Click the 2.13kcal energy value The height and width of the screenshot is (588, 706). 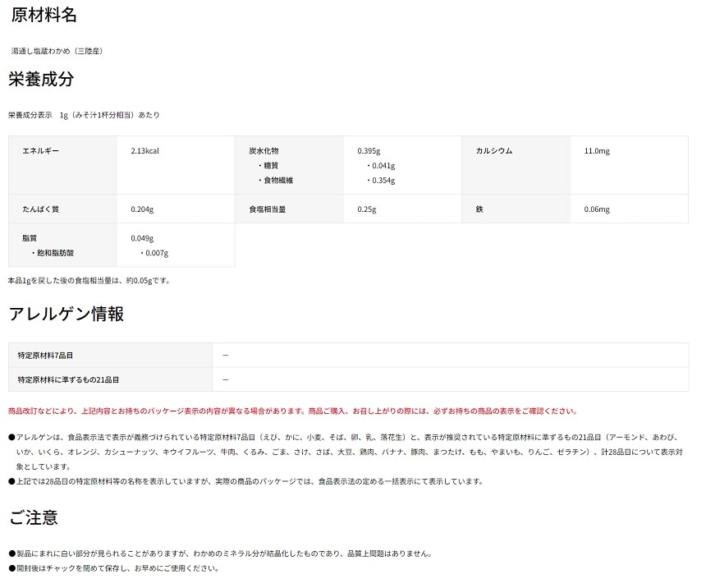point(144,151)
